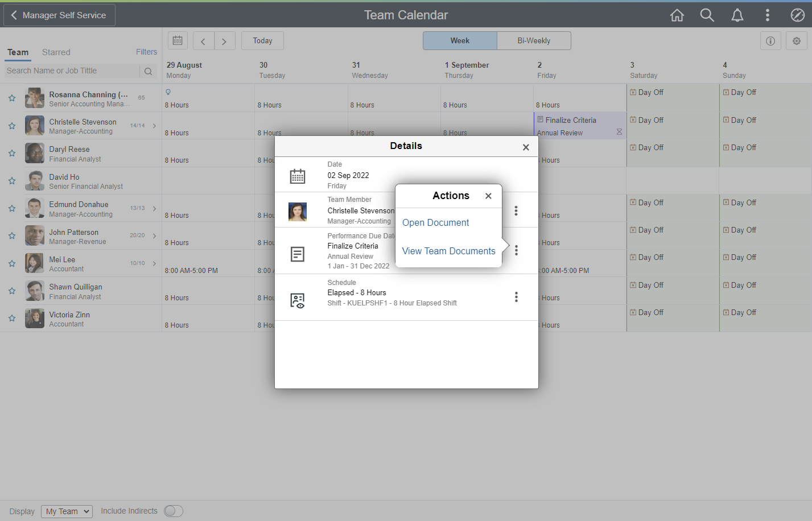The image size is (812, 521).
Task: Open actions menu beside the Team Member row
Action: 516,210
